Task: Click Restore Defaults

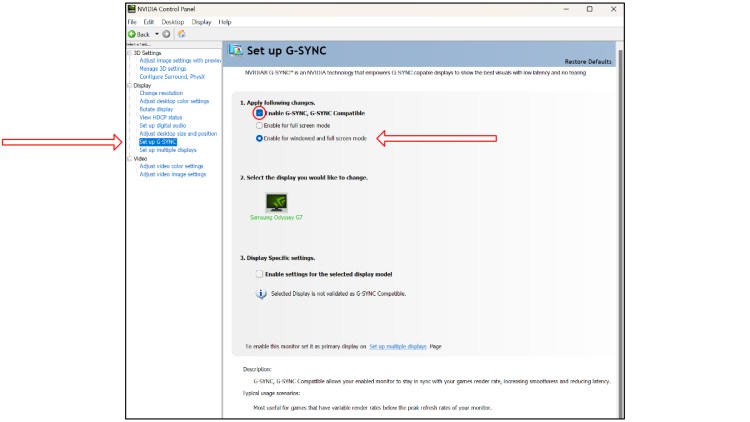Action: click(x=588, y=62)
